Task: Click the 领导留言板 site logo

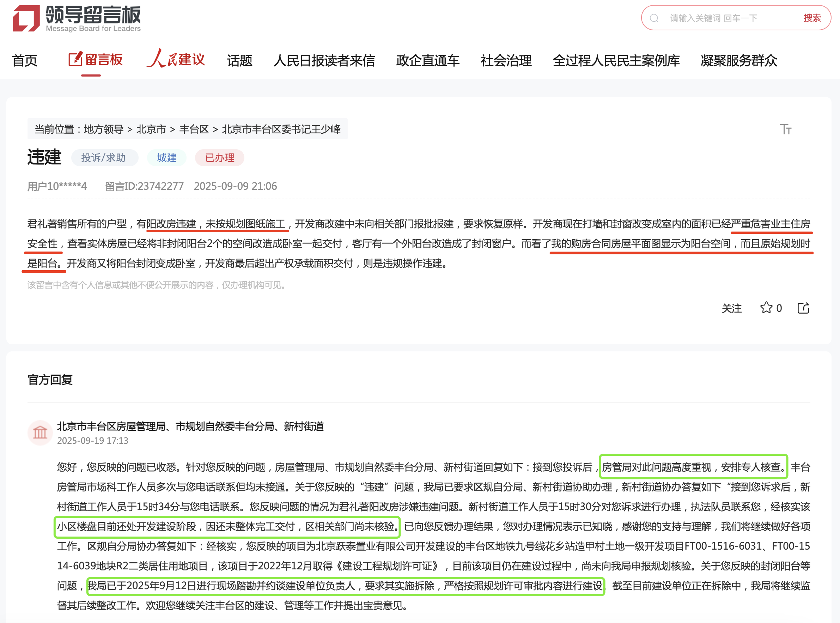Action: (x=77, y=18)
